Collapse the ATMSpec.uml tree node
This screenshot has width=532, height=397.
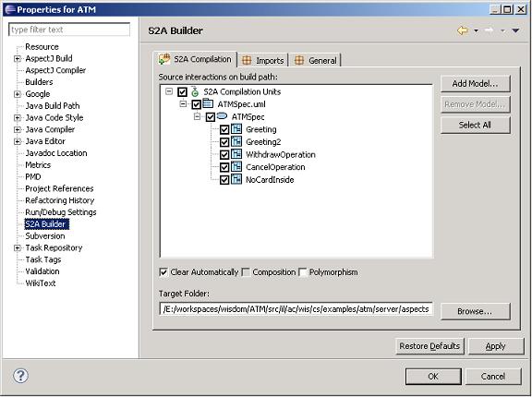183,103
